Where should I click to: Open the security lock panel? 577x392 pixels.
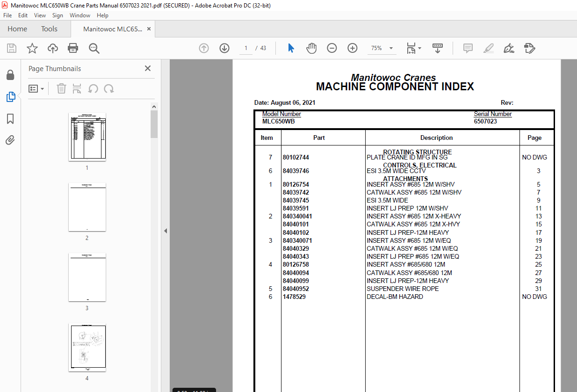[10, 75]
